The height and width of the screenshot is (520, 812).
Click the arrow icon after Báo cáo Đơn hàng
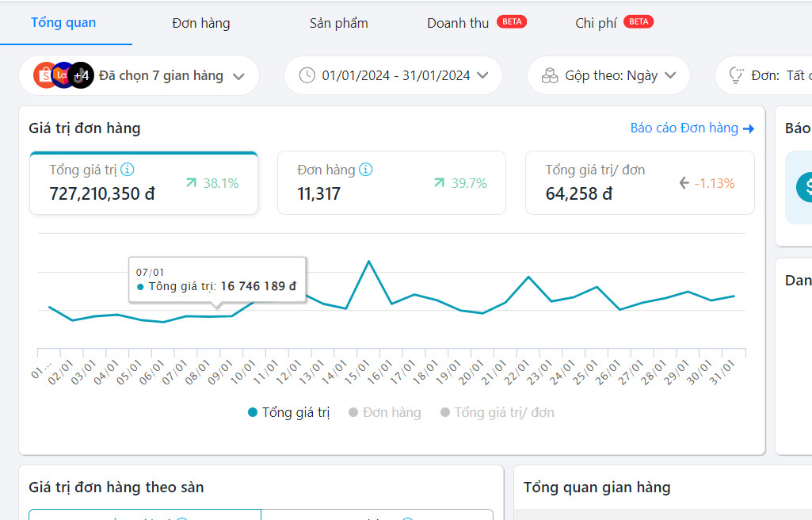click(x=749, y=128)
